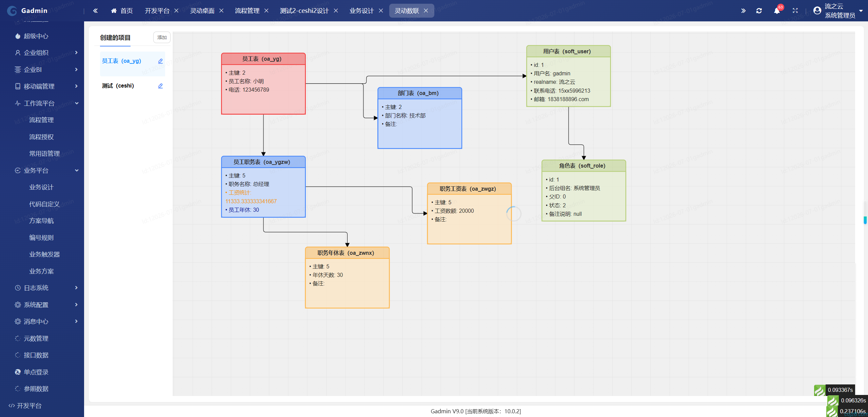Click the refresh icon in top bar
The height and width of the screenshot is (417, 868).
click(759, 11)
